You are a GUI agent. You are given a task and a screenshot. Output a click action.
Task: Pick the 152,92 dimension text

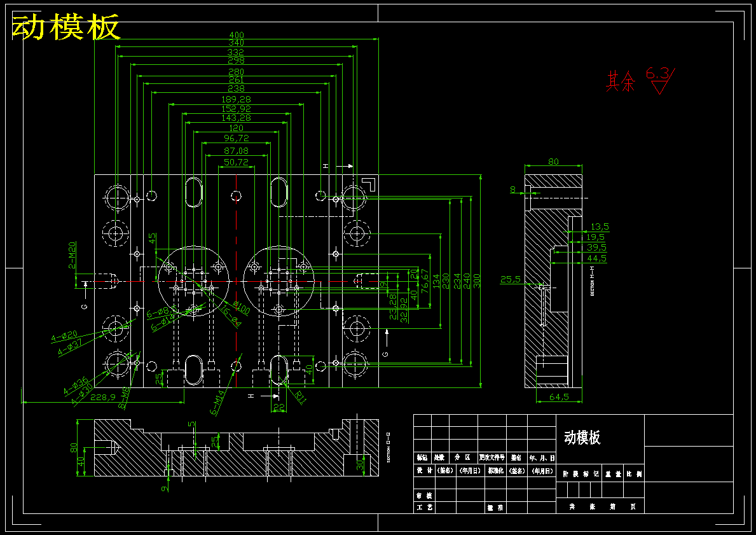pos(237,109)
